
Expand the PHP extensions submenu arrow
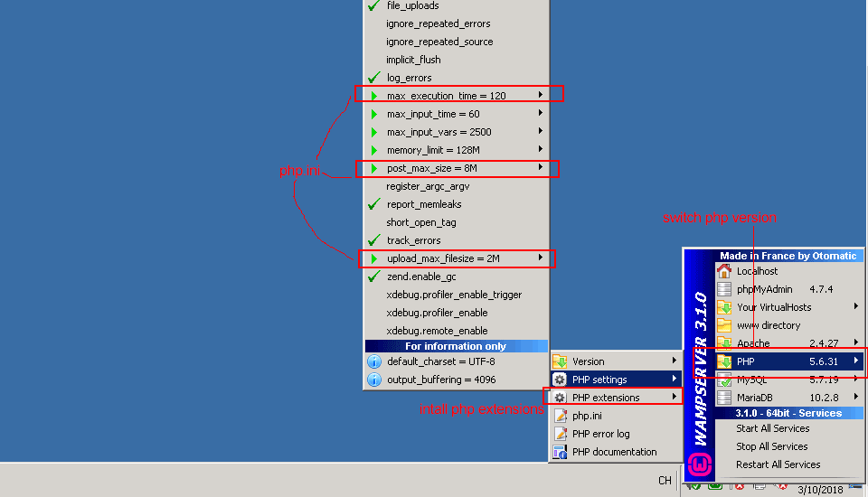(674, 397)
